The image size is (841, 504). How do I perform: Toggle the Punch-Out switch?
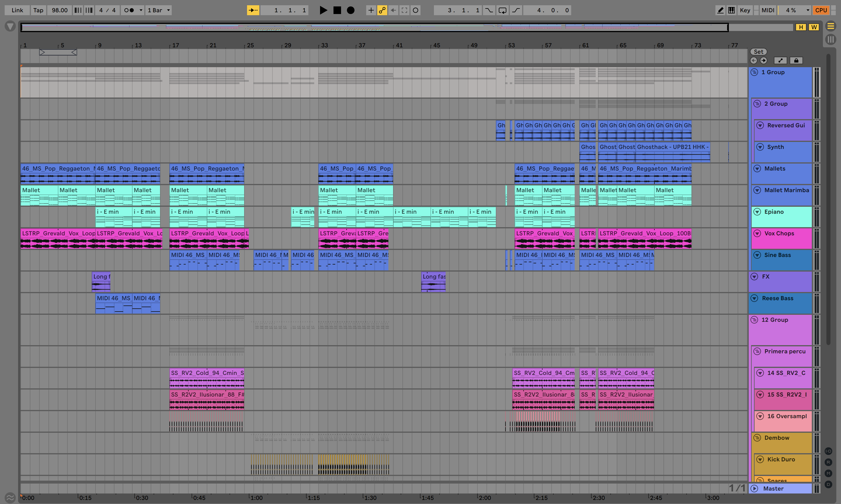[516, 10]
